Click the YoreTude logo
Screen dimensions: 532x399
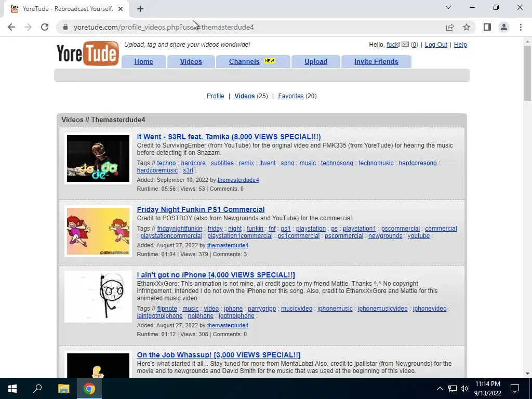(87, 54)
